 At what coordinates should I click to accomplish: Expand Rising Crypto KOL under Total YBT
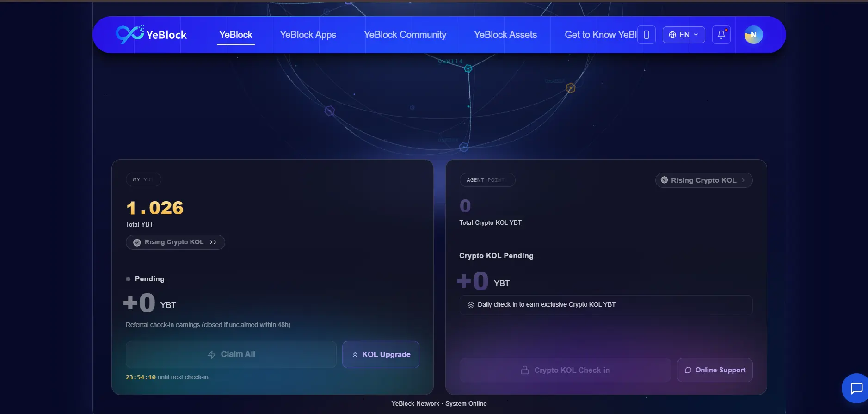coord(175,242)
